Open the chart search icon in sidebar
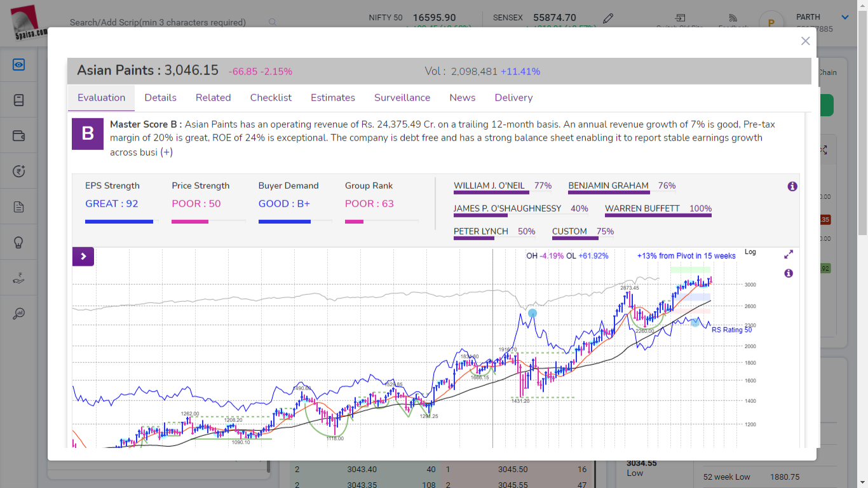 [x=18, y=313]
